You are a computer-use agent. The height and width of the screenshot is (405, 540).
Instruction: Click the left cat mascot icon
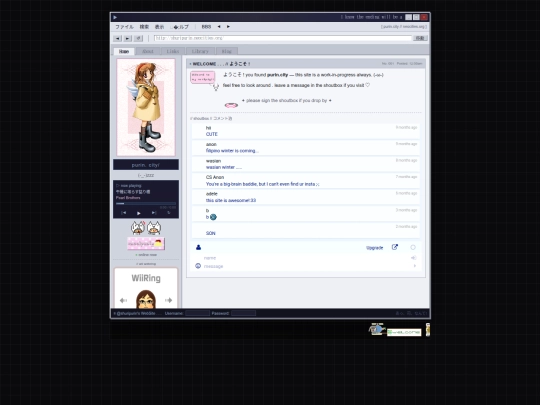pos(138,228)
